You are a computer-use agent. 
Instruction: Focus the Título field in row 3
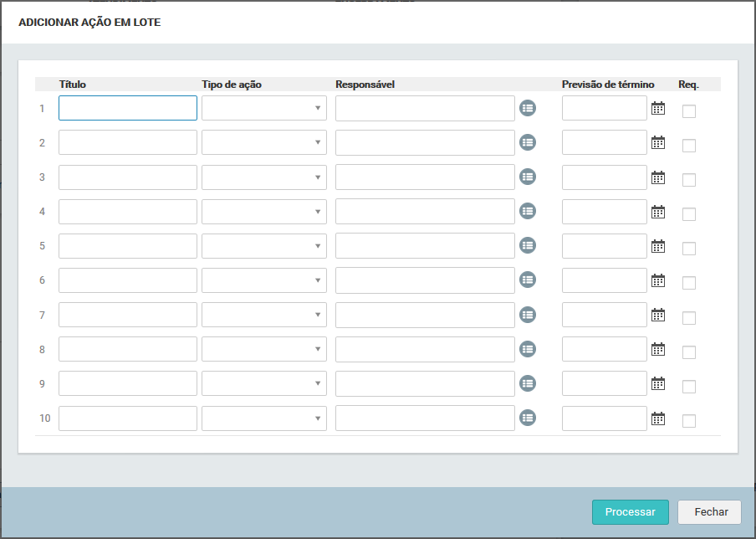click(128, 177)
